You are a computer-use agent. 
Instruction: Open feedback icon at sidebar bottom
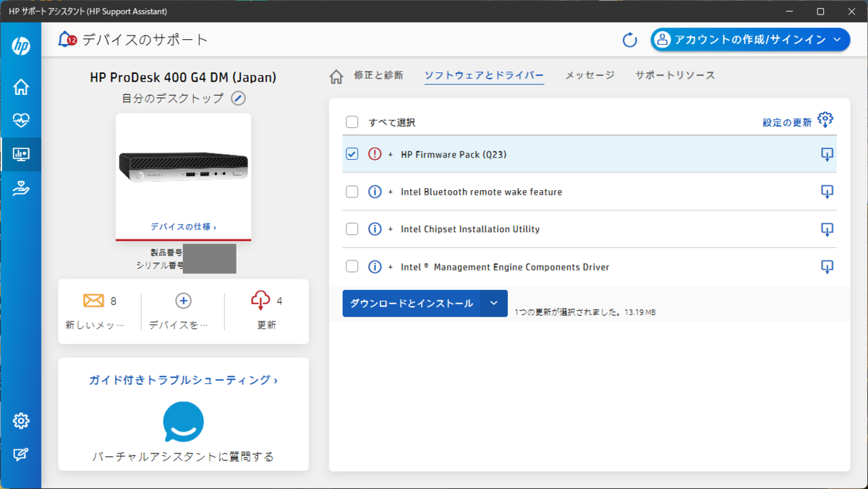pos(21,454)
